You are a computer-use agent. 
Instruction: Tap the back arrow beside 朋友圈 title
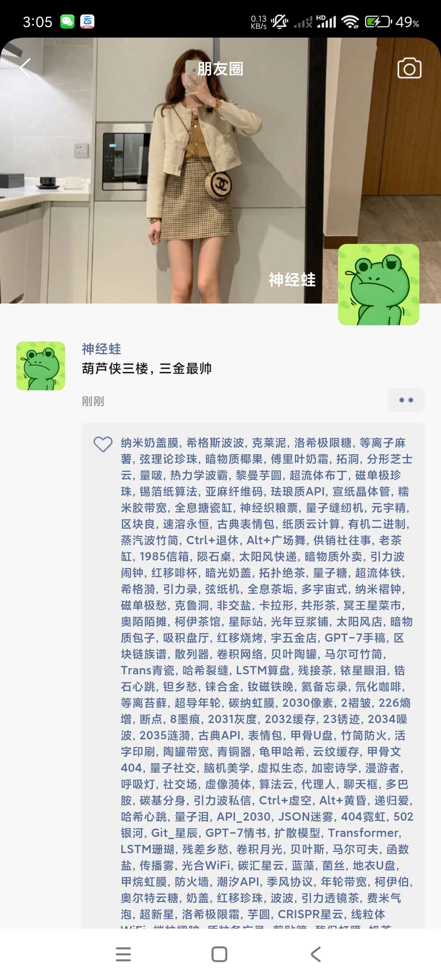[x=26, y=68]
